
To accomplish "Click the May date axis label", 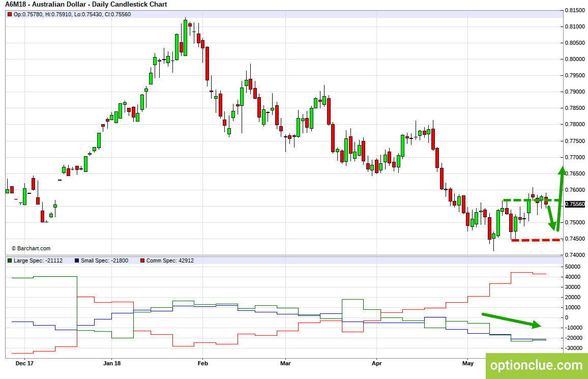I will click(468, 363).
